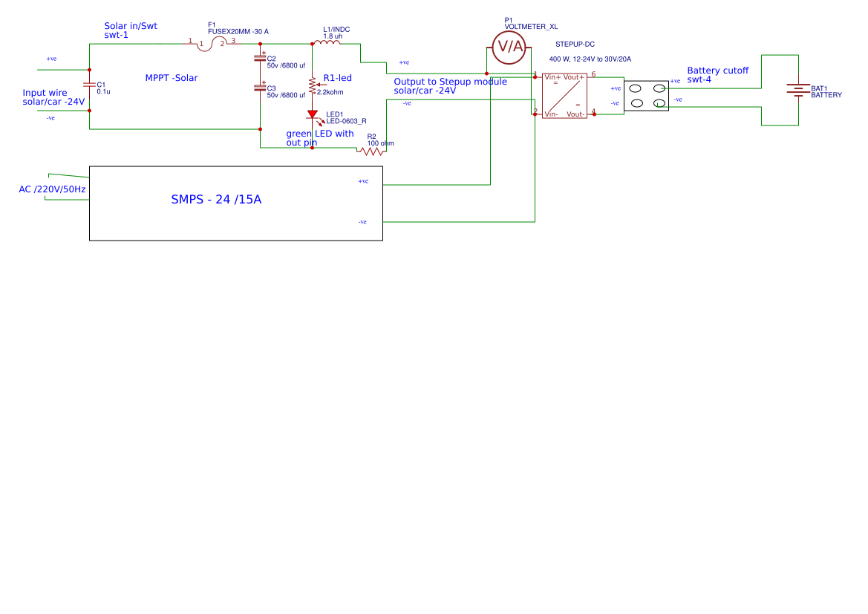Click the SMPS - 24 /15A block
Image resolution: width=868 pixels, height=614 pixels.
pyautogui.click(x=236, y=203)
